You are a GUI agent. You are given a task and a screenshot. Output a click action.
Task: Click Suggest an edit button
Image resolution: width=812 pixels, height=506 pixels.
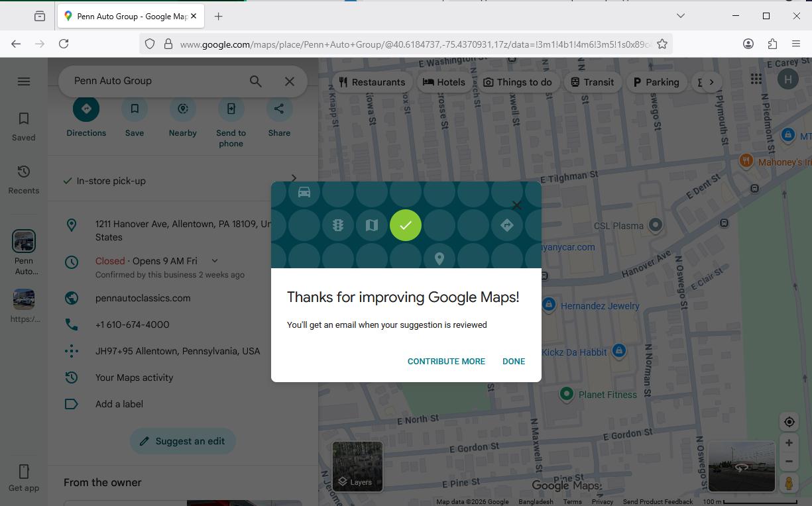click(183, 441)
